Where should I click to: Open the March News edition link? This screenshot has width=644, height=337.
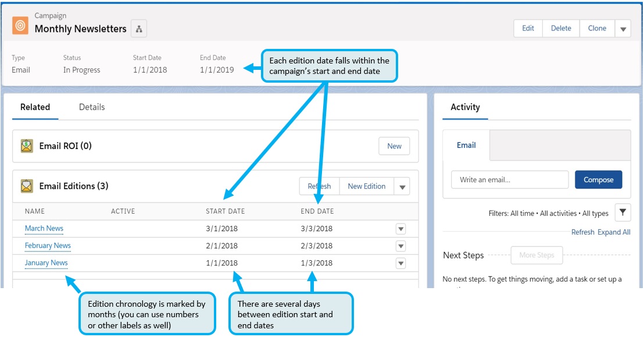point(44,229)
